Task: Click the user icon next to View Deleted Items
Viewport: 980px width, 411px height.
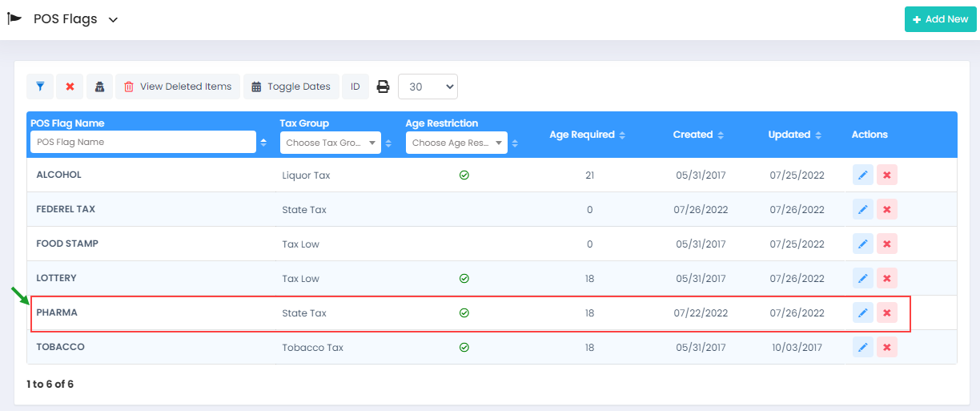Action: pos(99,87)
